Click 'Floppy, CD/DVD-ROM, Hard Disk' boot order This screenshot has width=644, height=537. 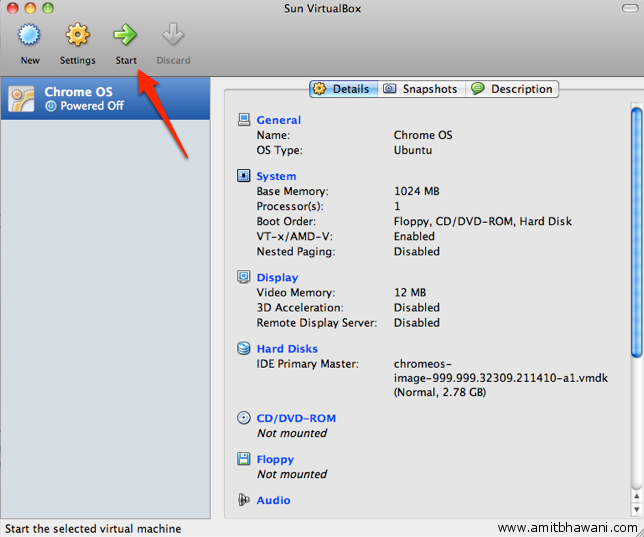click(x=483, y=221)
